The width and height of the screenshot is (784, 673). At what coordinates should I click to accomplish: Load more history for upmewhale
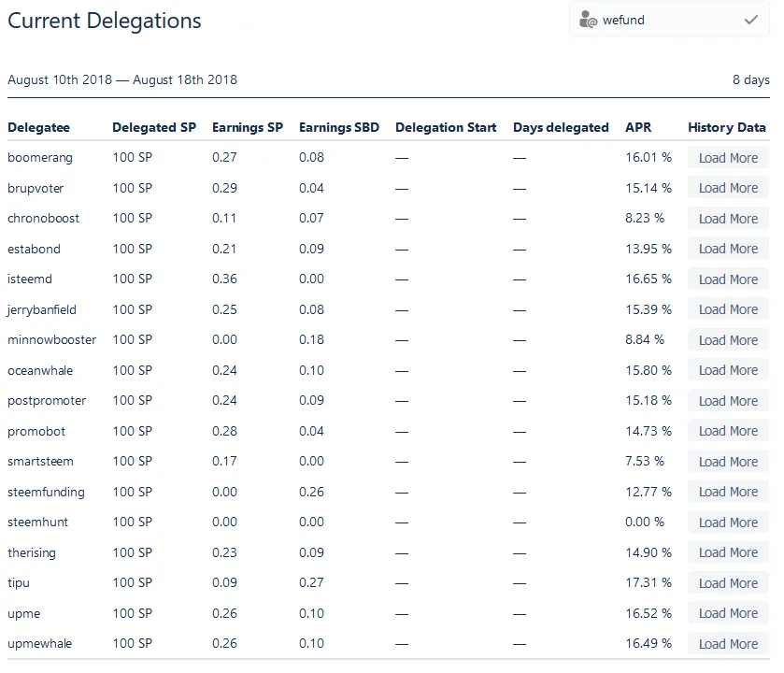click(x=728, y=644)
